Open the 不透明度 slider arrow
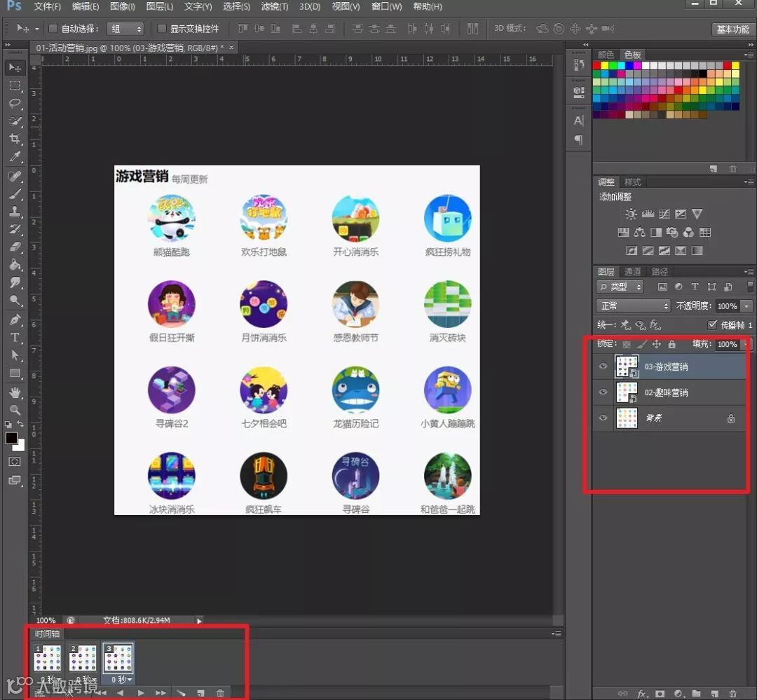 (747, 306)
